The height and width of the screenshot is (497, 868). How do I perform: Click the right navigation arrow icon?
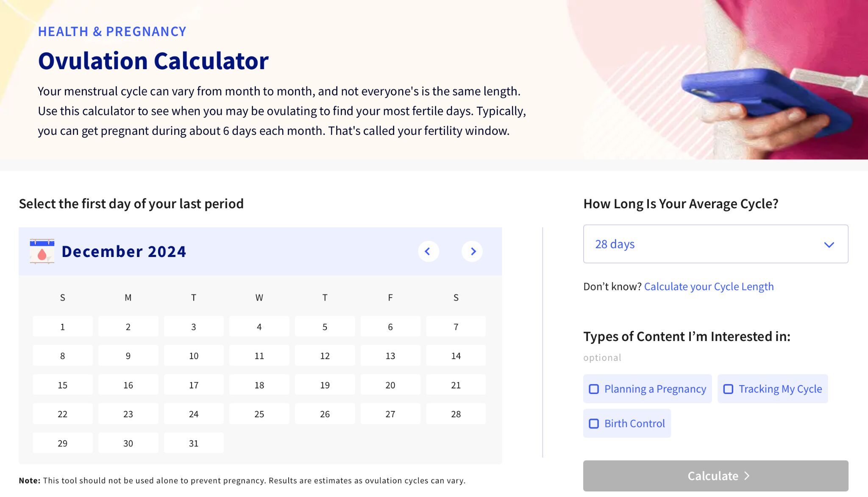pos(473,251)
